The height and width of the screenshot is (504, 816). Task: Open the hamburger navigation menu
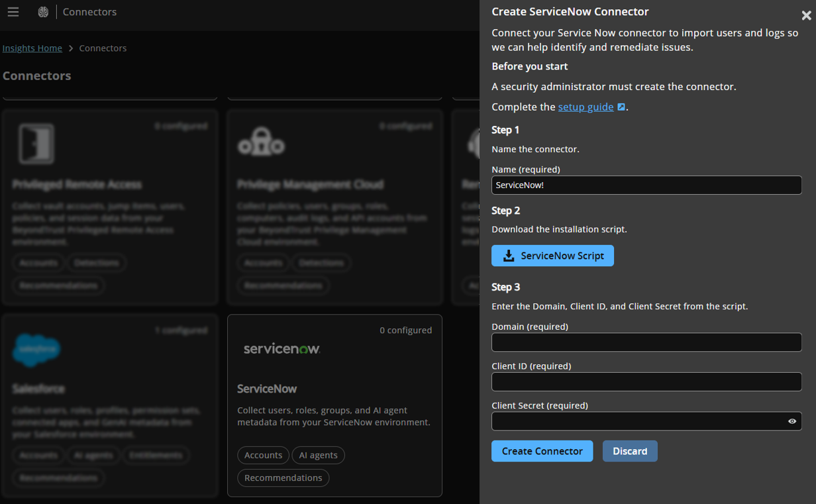pyautogui.click(x=13, y=12)
